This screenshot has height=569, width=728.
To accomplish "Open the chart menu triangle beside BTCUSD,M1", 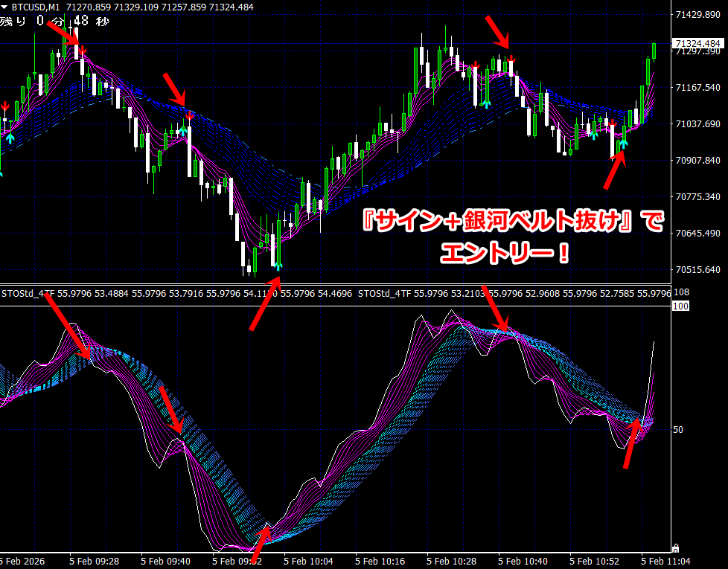I will (4, 7).
